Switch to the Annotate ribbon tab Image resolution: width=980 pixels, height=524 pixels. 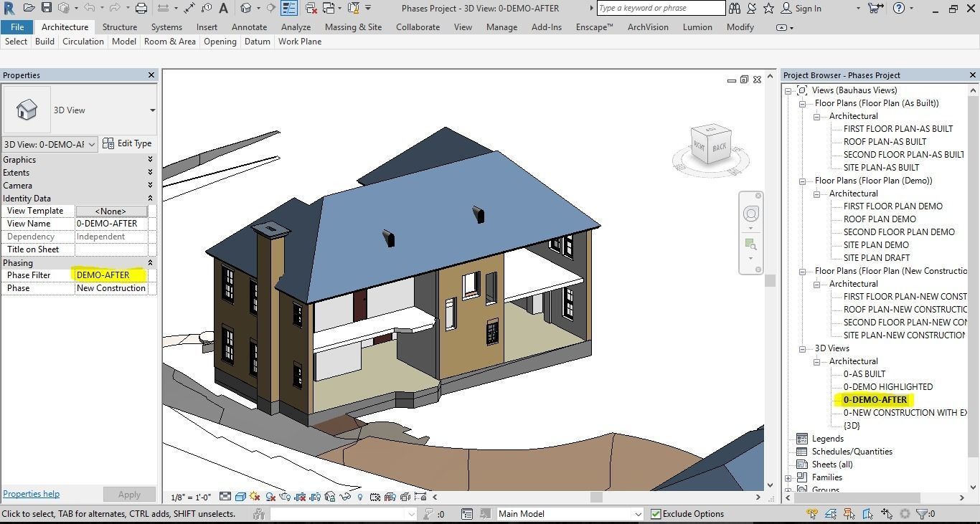point(249,27)
